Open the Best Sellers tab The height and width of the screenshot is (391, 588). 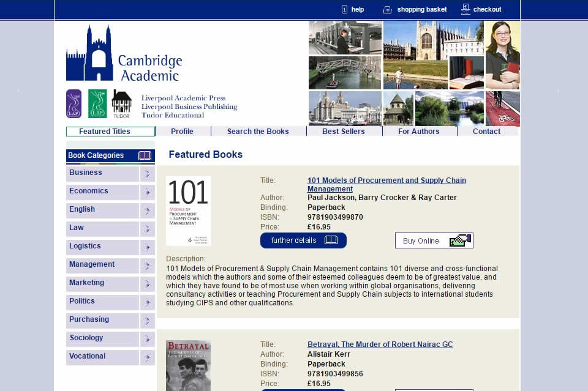tap(344, 132)
